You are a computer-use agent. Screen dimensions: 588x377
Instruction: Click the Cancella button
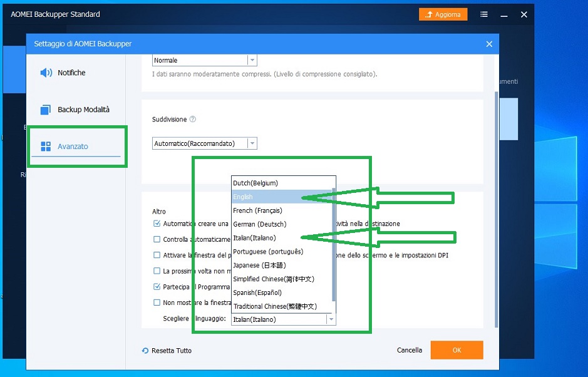tap(409, 350)
